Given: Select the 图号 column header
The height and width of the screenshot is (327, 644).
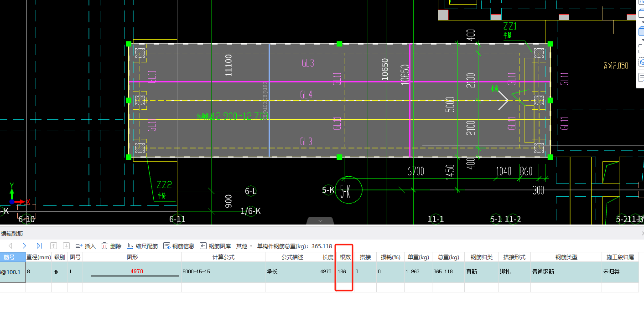Looking at the screenshot, I should (75, 257).
